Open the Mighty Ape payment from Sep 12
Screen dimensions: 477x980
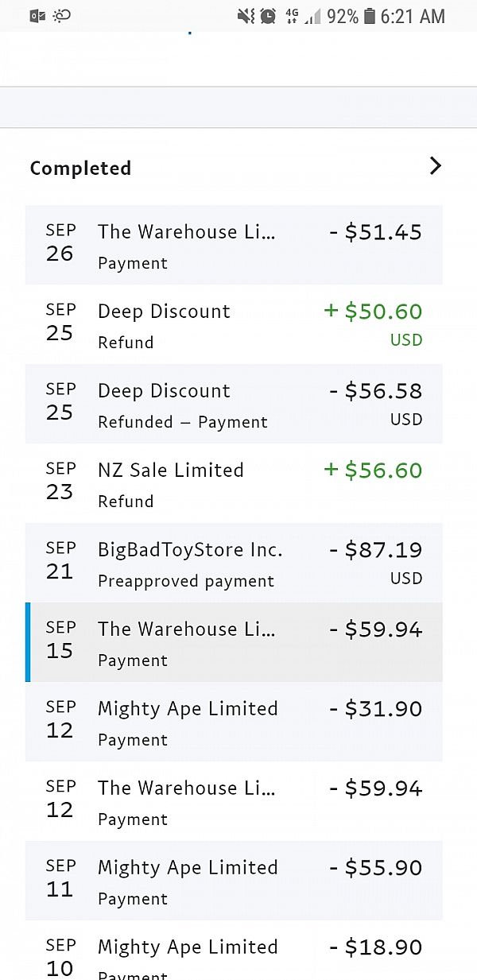pyautogui.click(x=234, y=722)
